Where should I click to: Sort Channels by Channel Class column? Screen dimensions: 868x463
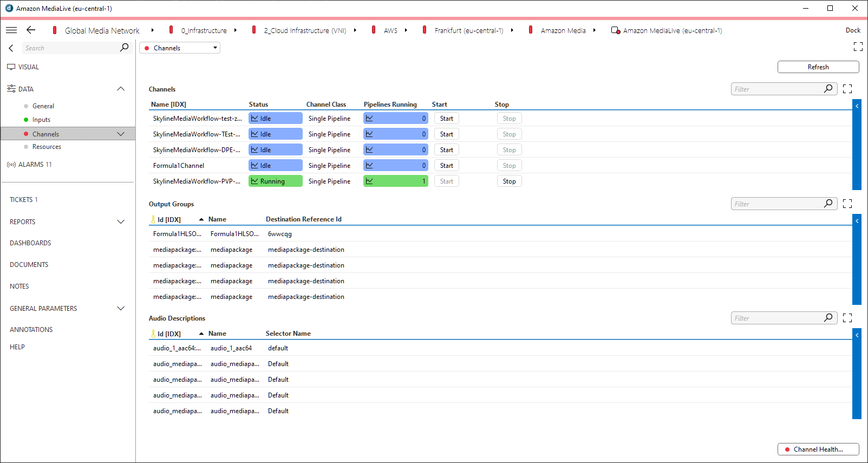(x=326, y=105)
